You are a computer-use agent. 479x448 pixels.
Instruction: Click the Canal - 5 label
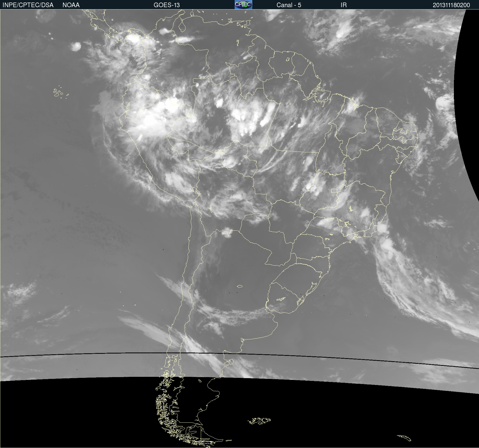coord(289,5)
